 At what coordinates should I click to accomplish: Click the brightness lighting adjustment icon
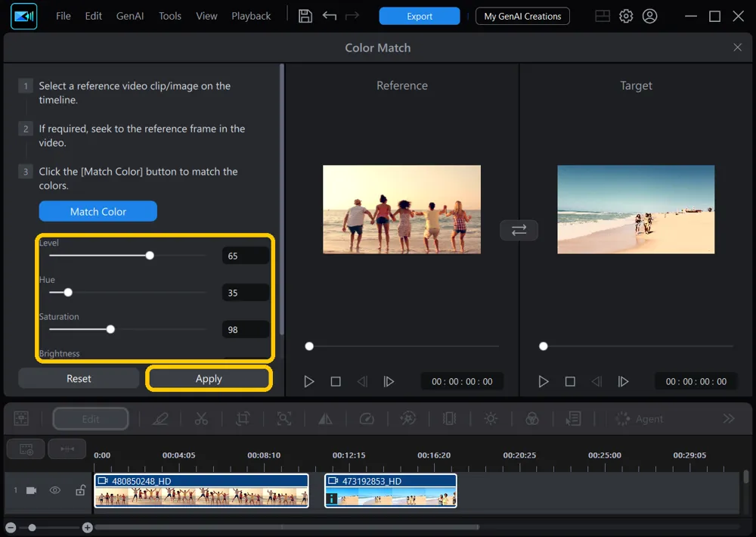491,418
